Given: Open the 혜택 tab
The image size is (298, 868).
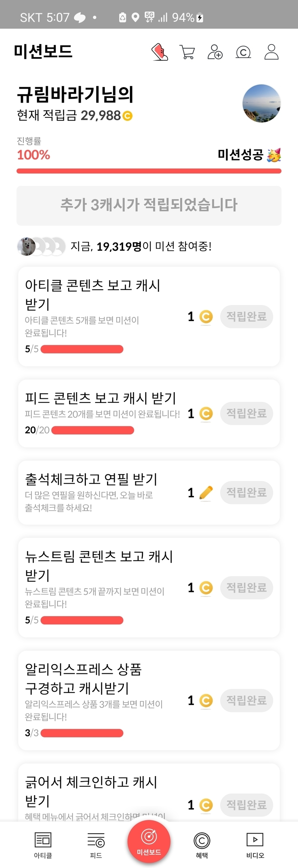Looking at the screenshot, I should [x=202, y=845].
